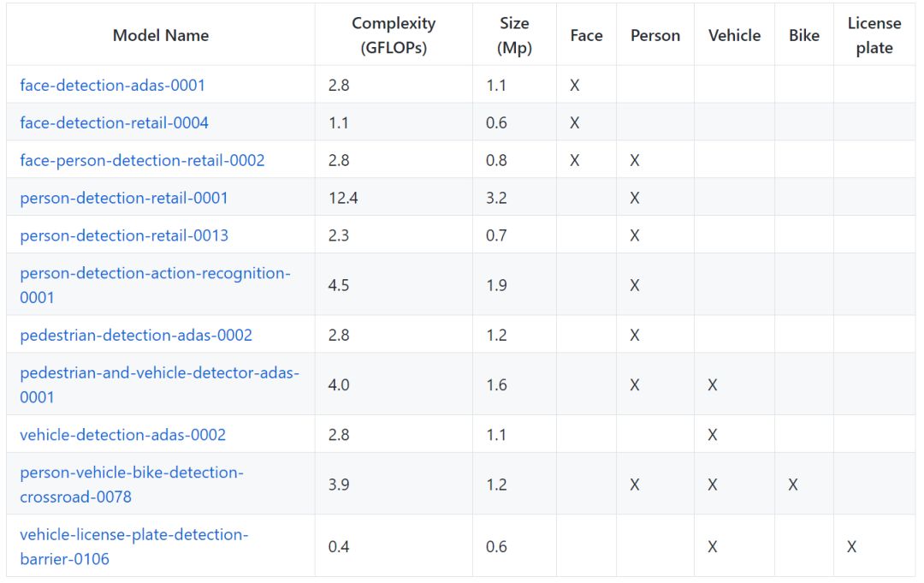Open the face-detection-adas-0001 model link
The height and width of the screenshot is (583, 924).
click(112, 85)
